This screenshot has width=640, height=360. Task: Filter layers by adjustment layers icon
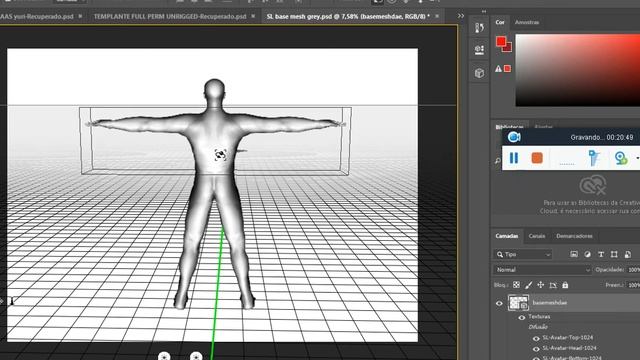point(587,254)
